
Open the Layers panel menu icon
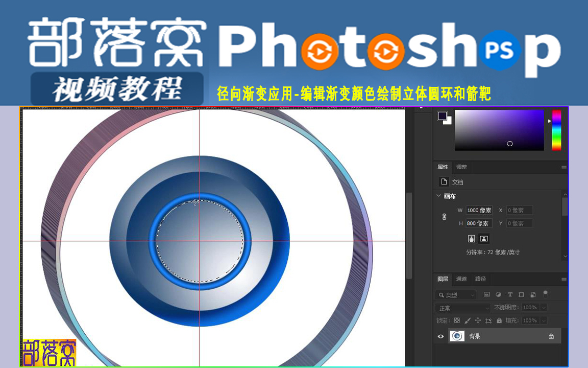coord(563,280)
